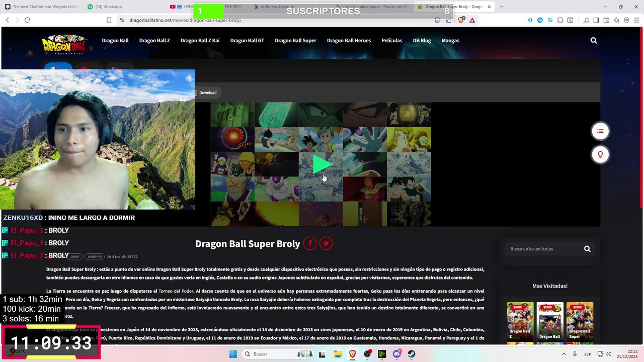Image resolution: width=644 pixels, height=362 pixels.
Task: Switch to the WhatsApp tab
Action: pyautogui.click(x=125, y=7)
